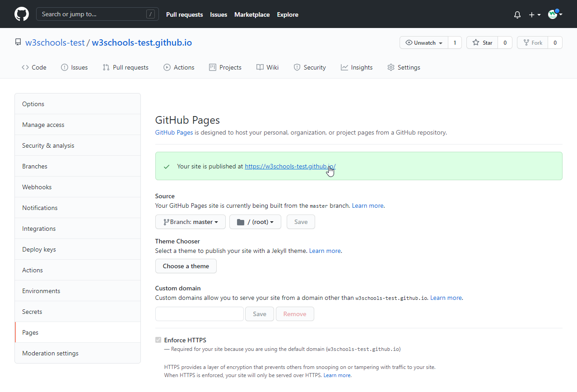Open Actions in settings sidebar

click(x=78, y=270)
